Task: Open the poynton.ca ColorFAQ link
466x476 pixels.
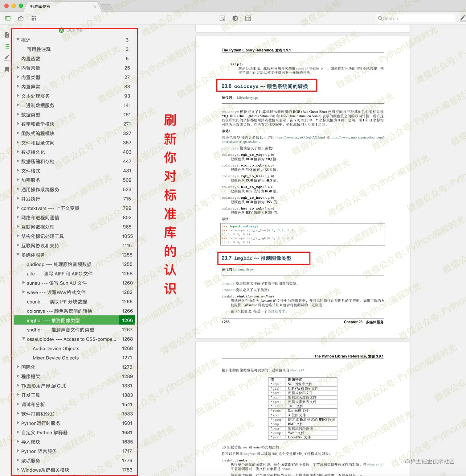Action: click(x=300, y=138)
